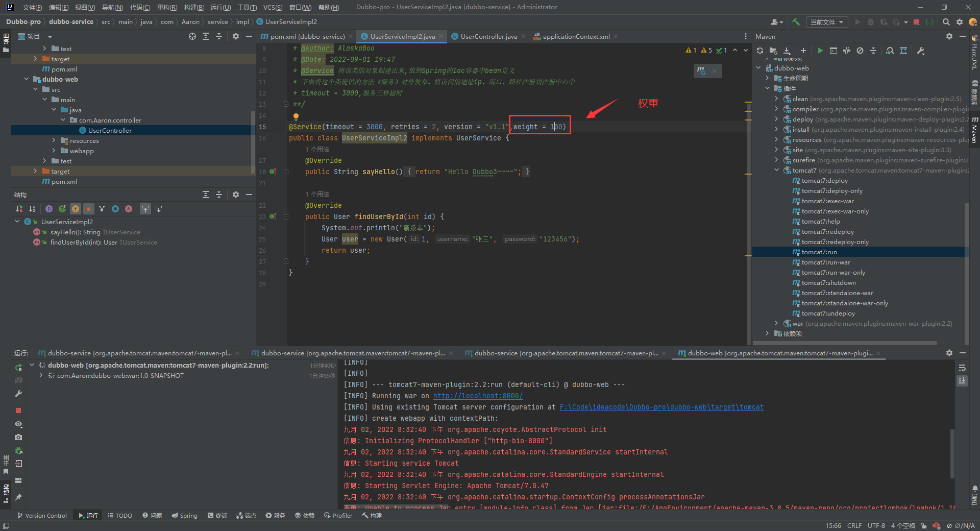
Task: Open the TODO tool window
Action: (120, 516)
